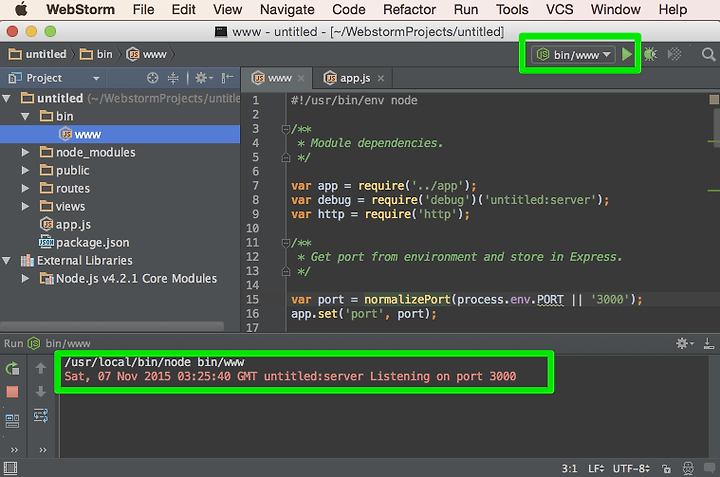Click untitled breadcrumb in navigation bar

click(38, 55)
